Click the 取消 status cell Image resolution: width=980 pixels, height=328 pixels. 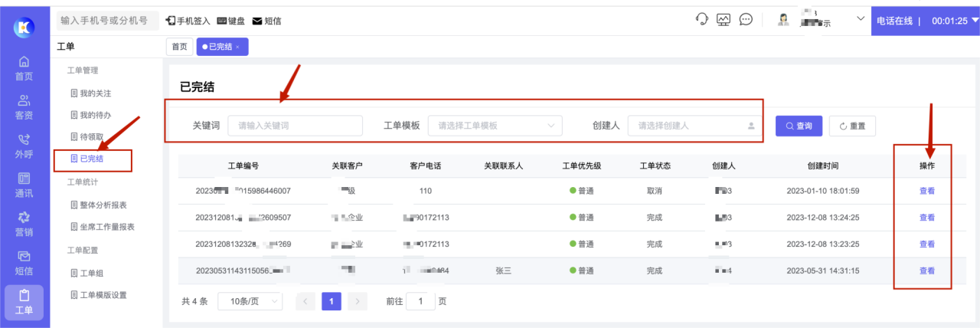655,191
